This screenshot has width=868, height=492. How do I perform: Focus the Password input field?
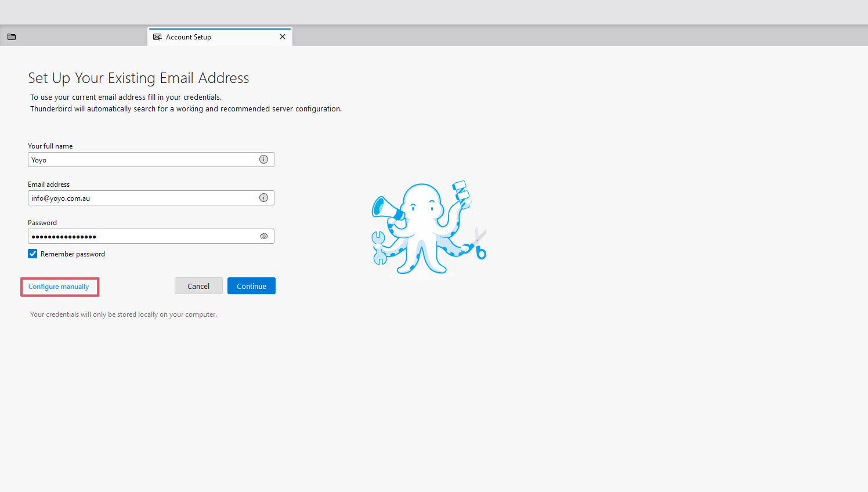(151, 236)
